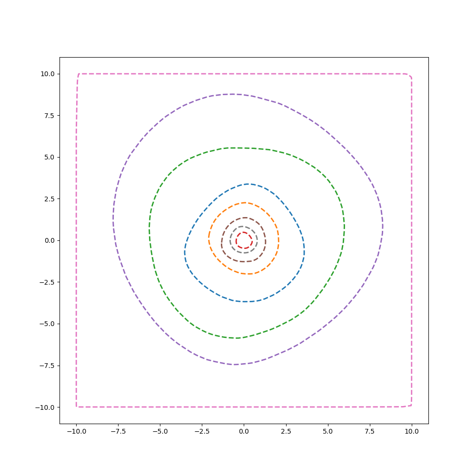Click the 10.0 x-axis tick label
The height and width of the screenshot is (476, 476).
pos(412,431)
